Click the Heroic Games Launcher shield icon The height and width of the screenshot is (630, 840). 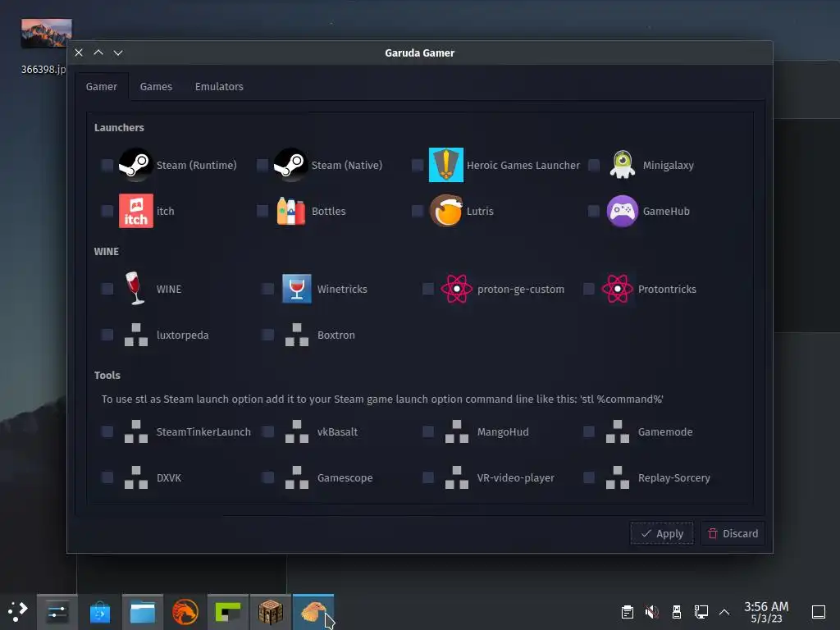point(445,165)
